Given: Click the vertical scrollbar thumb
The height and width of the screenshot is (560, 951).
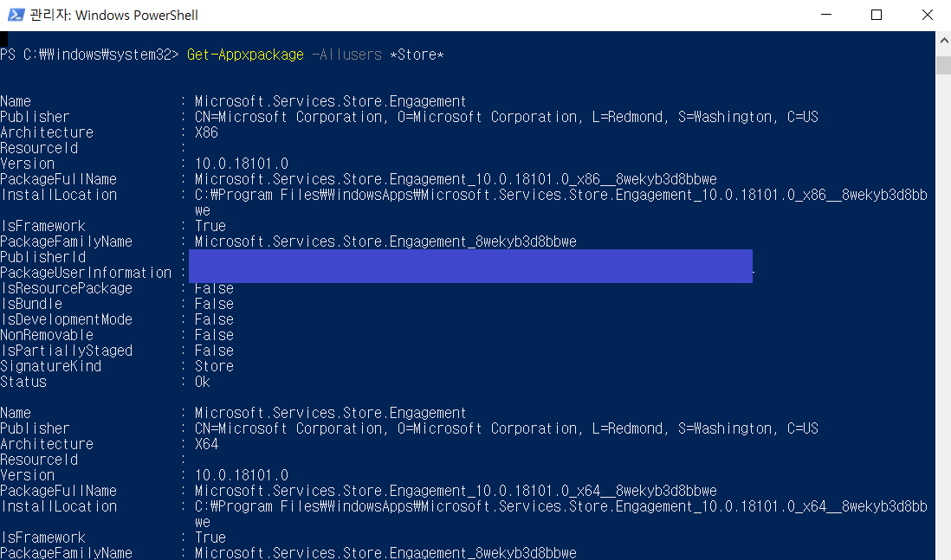Looking at the screenshot, I should click(x=944, y=65).
